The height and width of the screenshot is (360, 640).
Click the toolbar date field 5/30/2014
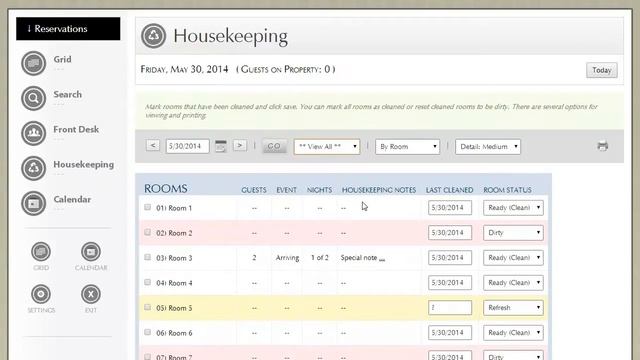click(187, 146)
